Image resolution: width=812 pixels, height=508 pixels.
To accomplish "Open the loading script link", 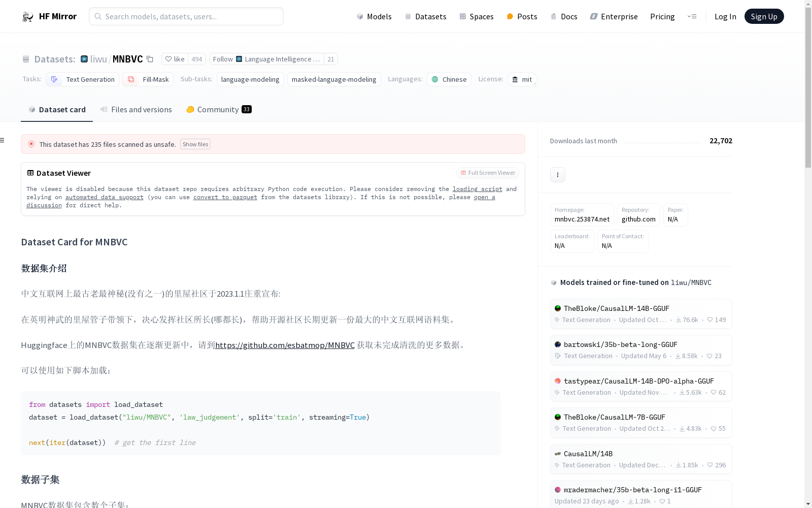I will coord(478,189).
